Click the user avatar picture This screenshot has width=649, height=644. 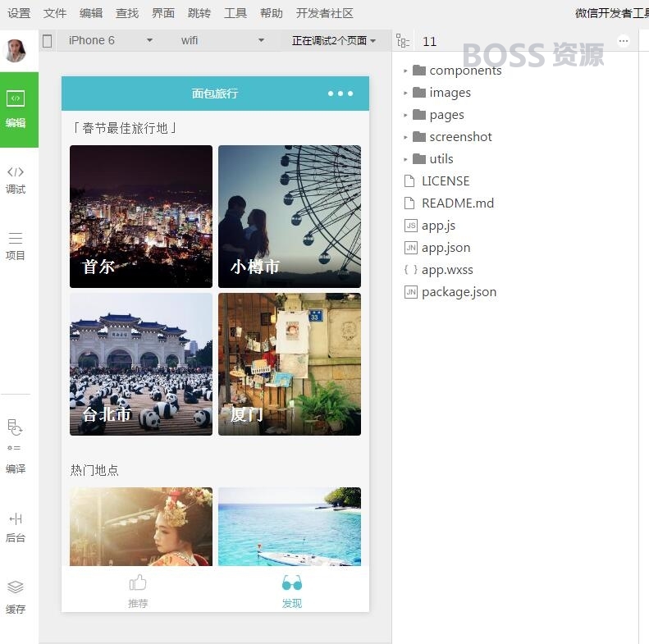point(16,51)
